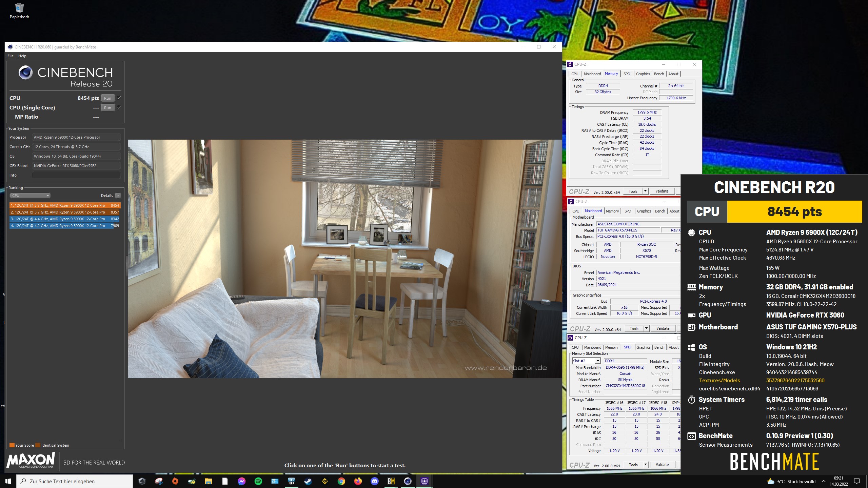Launch Steam from the taskbar
868x488 pixels.
pos(308,481)
